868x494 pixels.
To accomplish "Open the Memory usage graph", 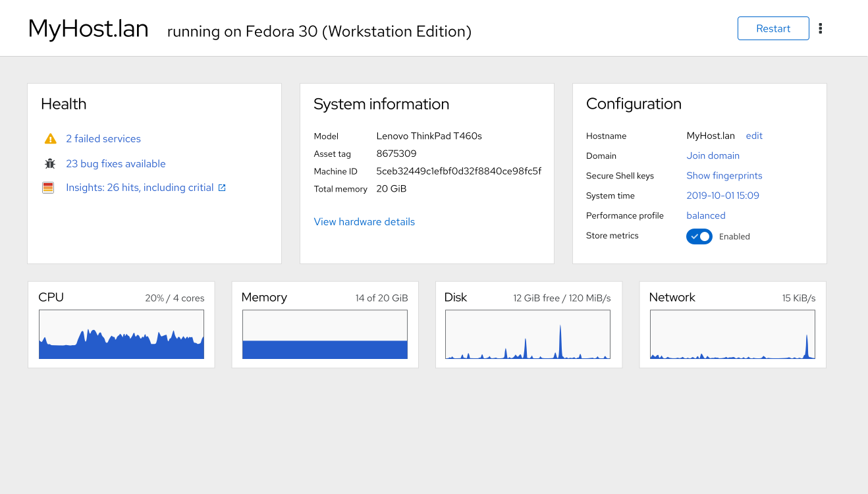I will (325, 335).
